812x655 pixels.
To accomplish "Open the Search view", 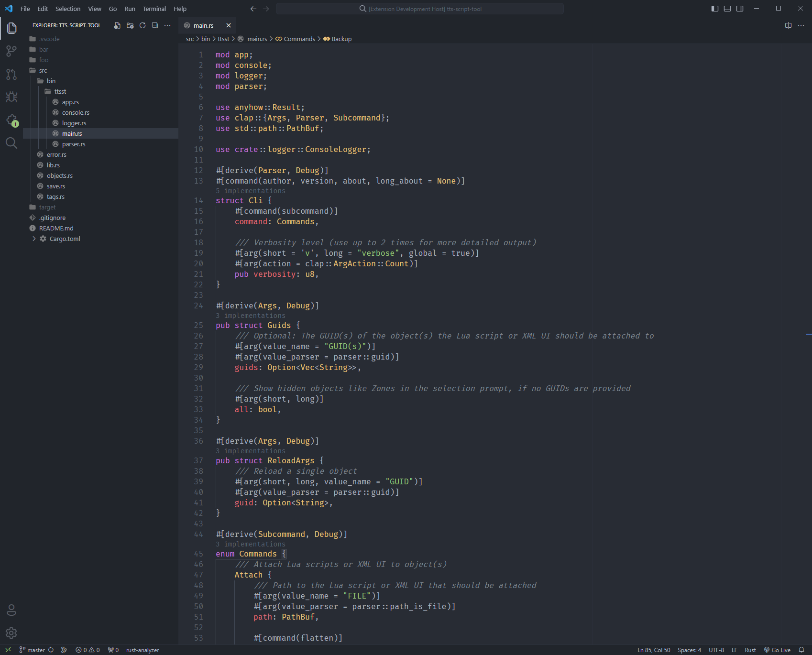I will [11, 143].
